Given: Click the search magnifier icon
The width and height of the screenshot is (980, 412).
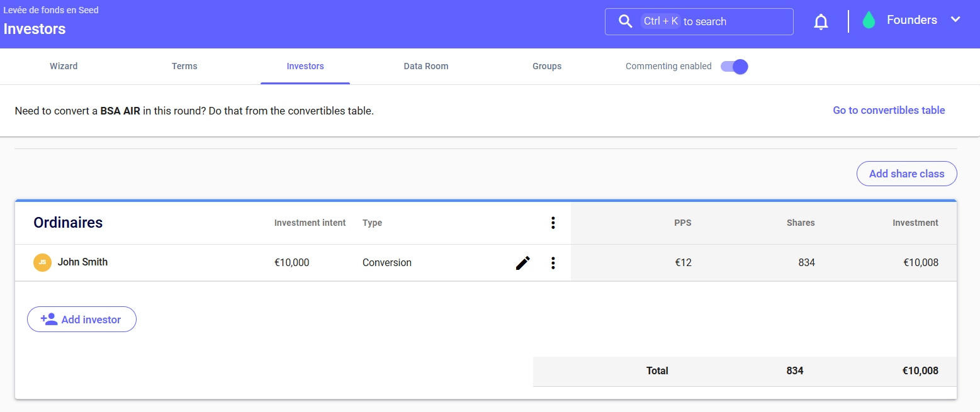Looking at the screenshot, I should click(x=625, y=21).
